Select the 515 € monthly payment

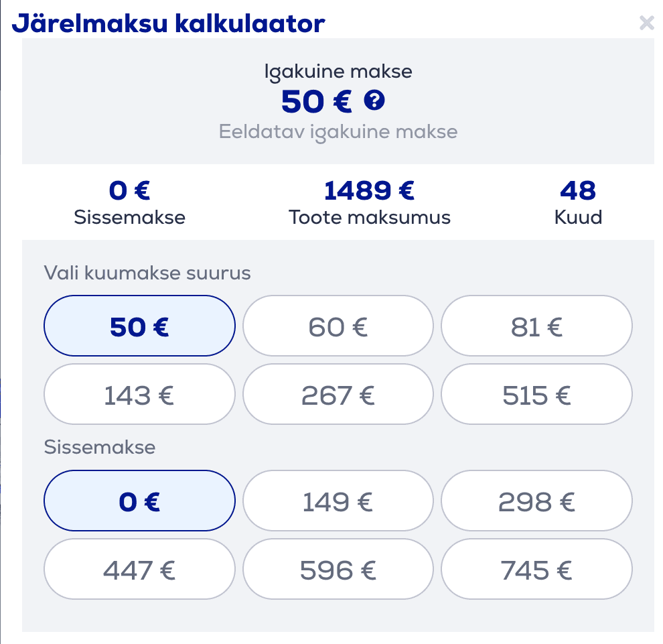click(x=536, y=395)
